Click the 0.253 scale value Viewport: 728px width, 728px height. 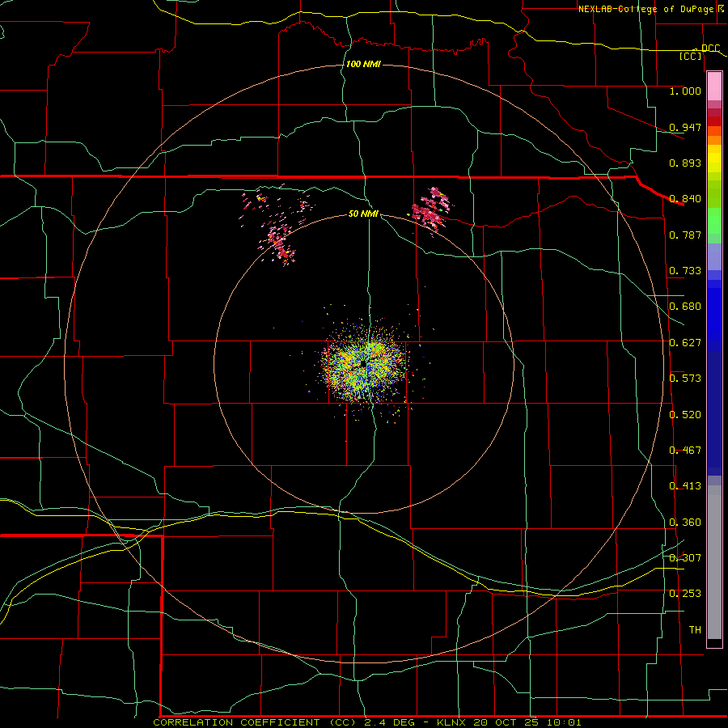tap(685, 594)
